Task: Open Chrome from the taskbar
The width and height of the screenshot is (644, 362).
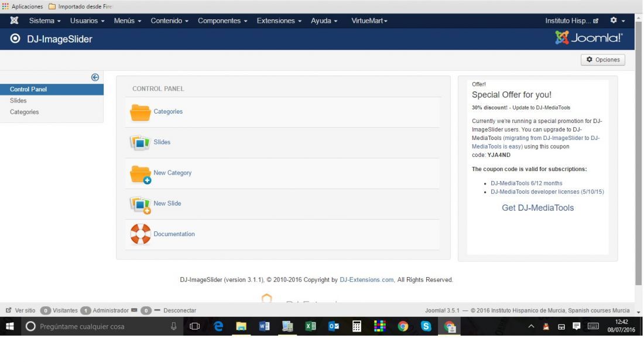Action: (403, 326)
